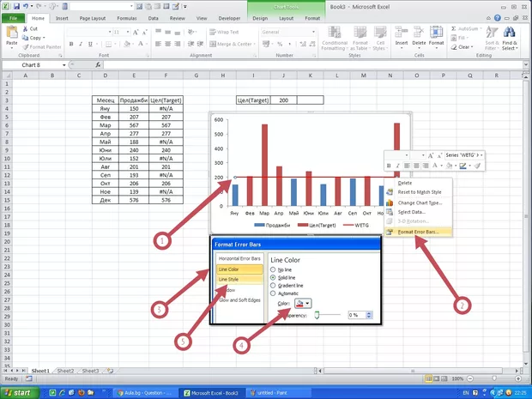Click the formula bar input area

point(312,65)
